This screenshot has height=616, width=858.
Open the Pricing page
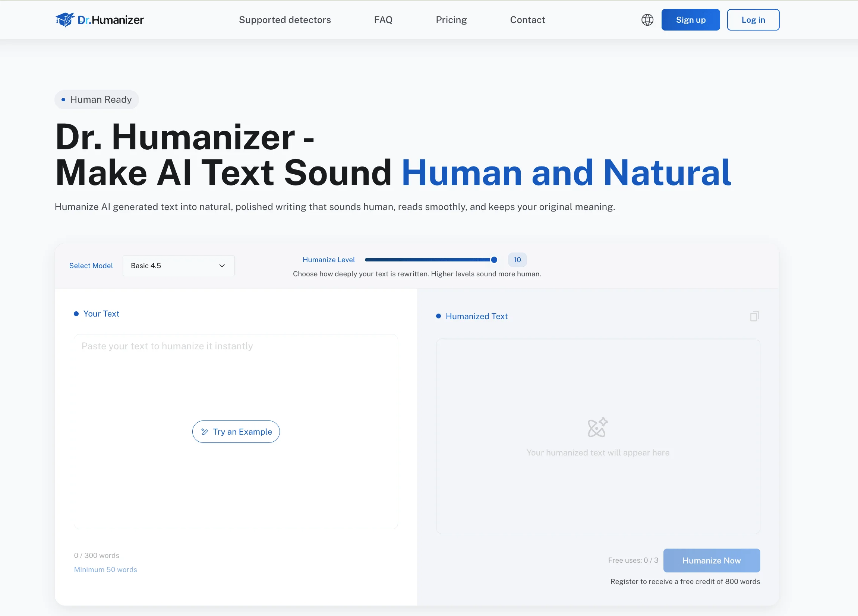click(x=451, y=20)
